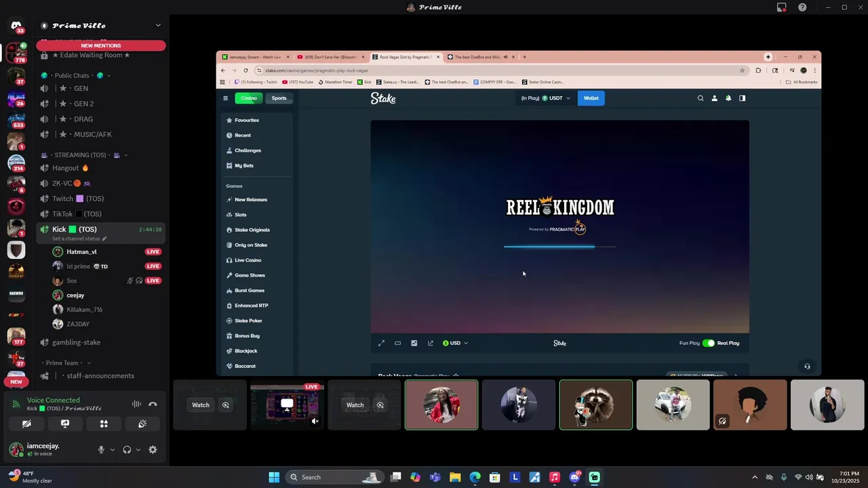Viewport: 868px width, 488px height.
Task: Toggle noise suppression waveform icon
Action: click(136, 404)
